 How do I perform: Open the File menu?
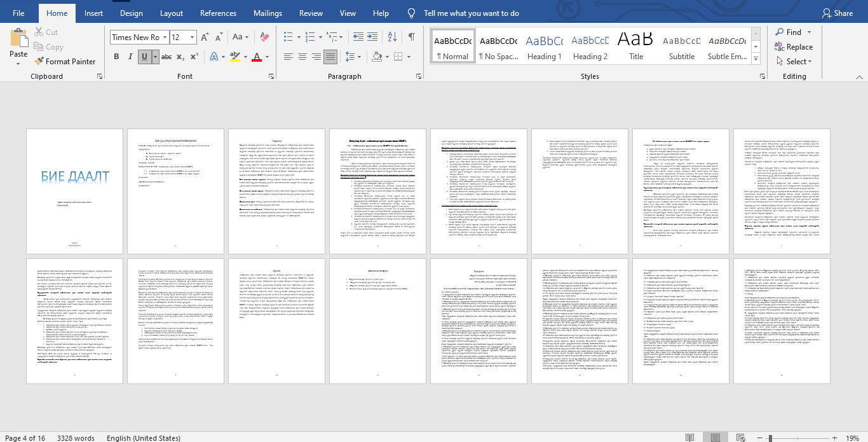click(18, 13)
